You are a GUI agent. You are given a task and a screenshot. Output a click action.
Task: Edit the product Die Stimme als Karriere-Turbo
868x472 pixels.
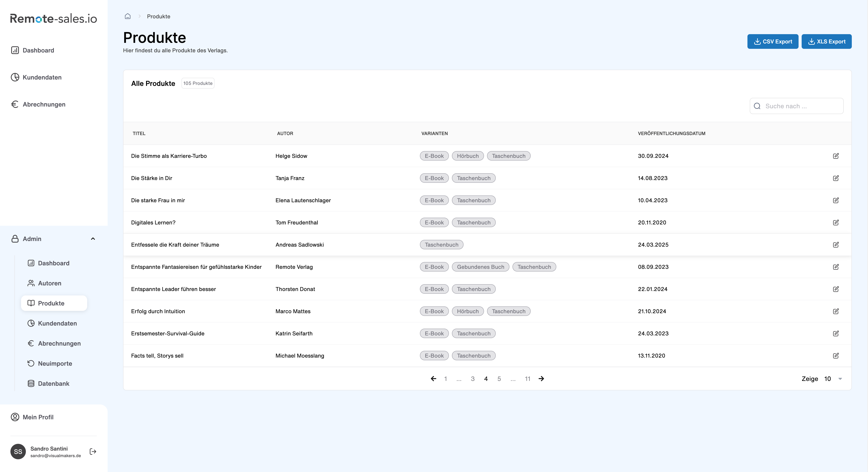click(836, 156)
